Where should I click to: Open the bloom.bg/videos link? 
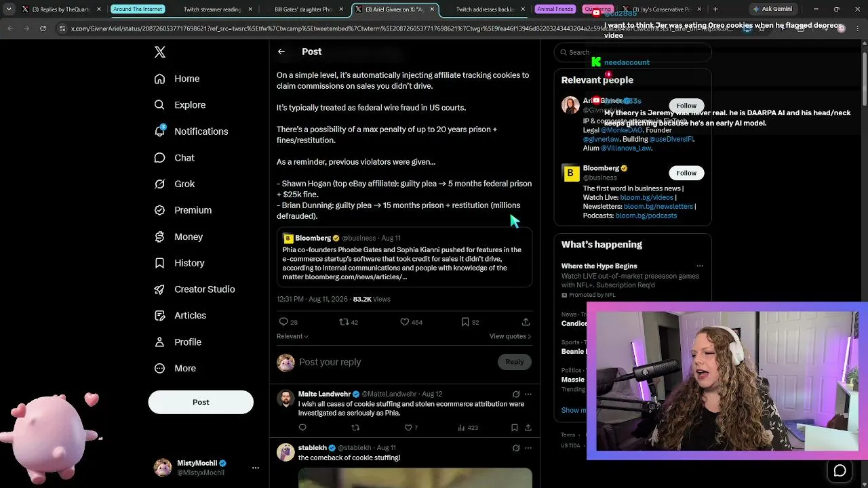[646, 197]
